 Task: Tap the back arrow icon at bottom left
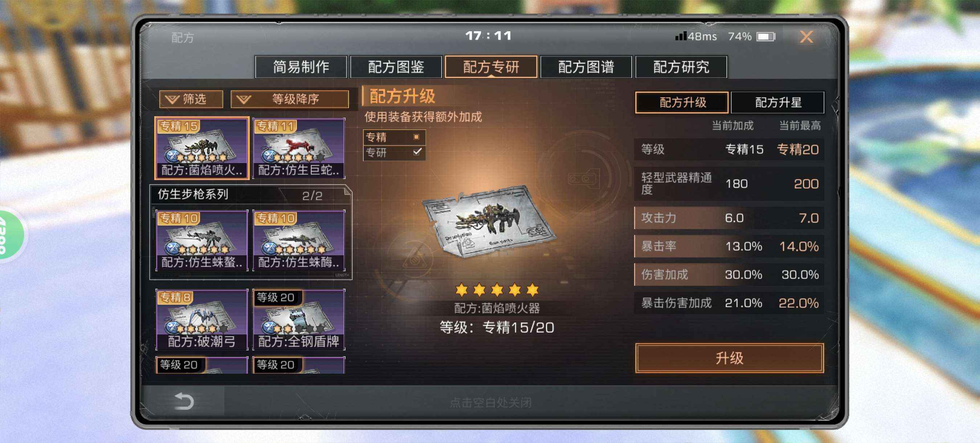(184, 401)
